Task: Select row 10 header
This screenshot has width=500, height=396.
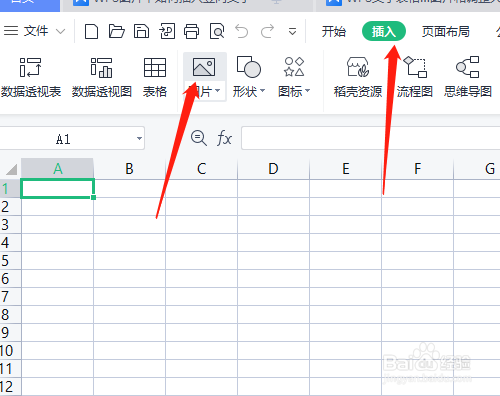Action: tap(10, 351)
